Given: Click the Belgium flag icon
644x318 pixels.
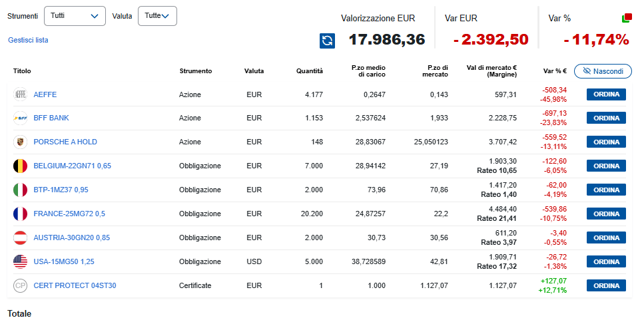Looking at the screenshot, I should point(20,166).
